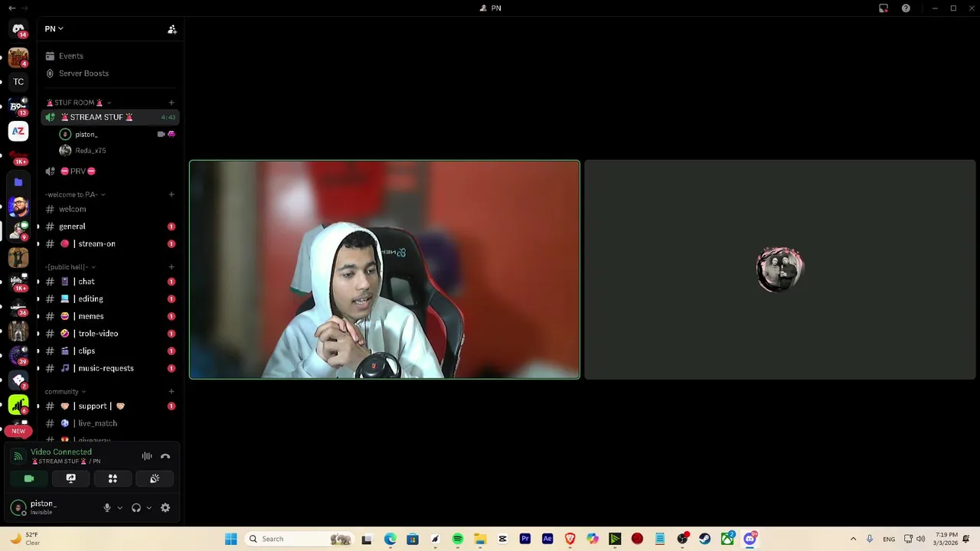Collapse the STUF ROOM category

click(78, 103)
